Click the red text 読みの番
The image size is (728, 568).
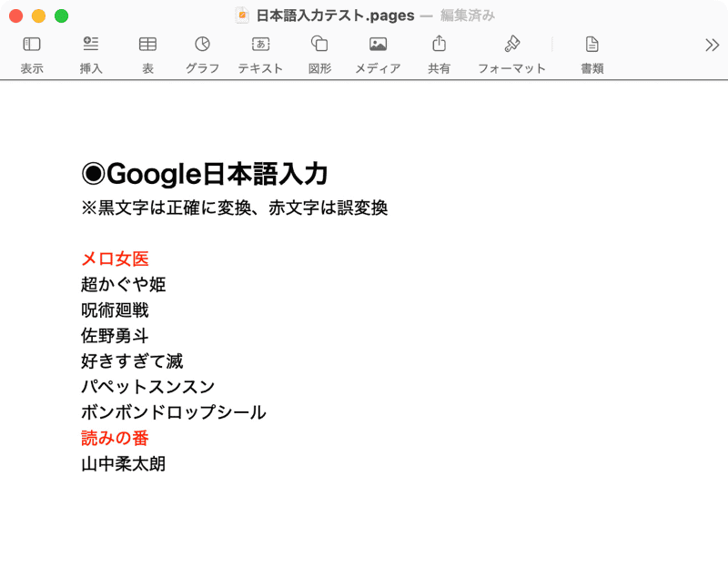[x=116, y=438]
